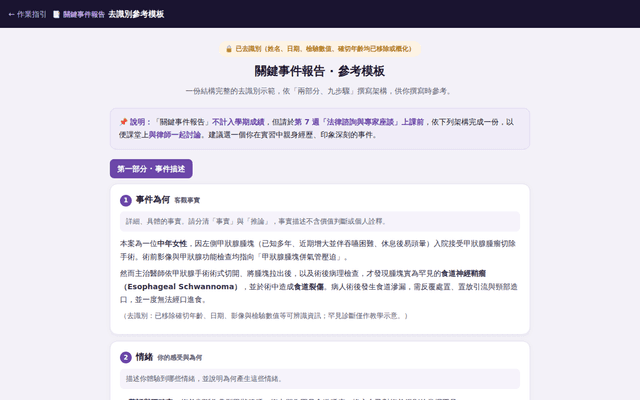Select the subtitle starting 一份結構完整的去識別示範
The width and height of the screenshot is (640, 400).
(320, 91)
